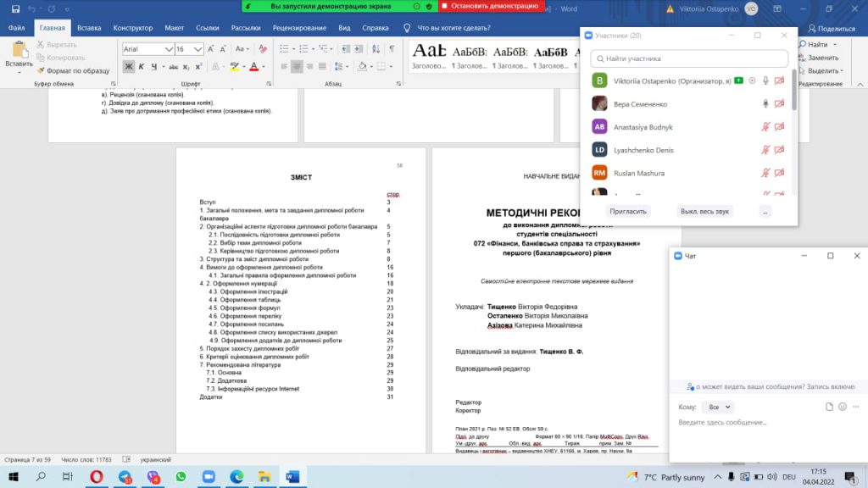Click the Save icon in Word title bar
The image size is (868, 488).
pyautogui.click(x=15, y=8)
